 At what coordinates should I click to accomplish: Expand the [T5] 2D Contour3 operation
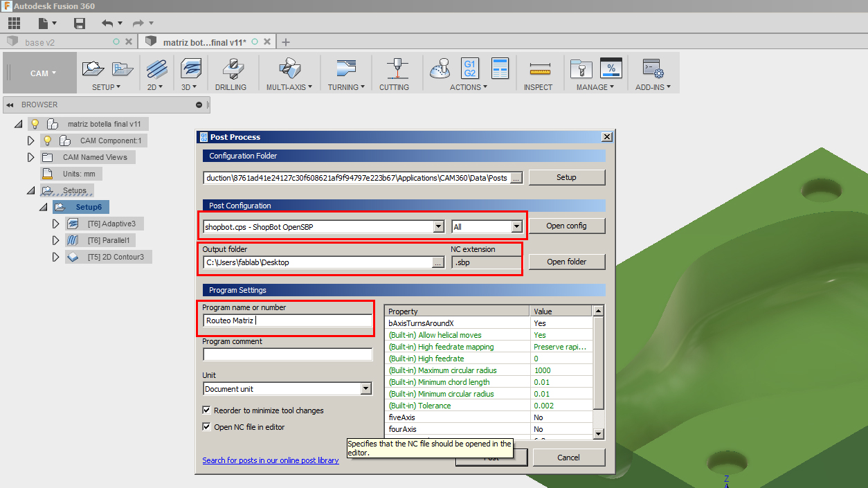(56, 257)
